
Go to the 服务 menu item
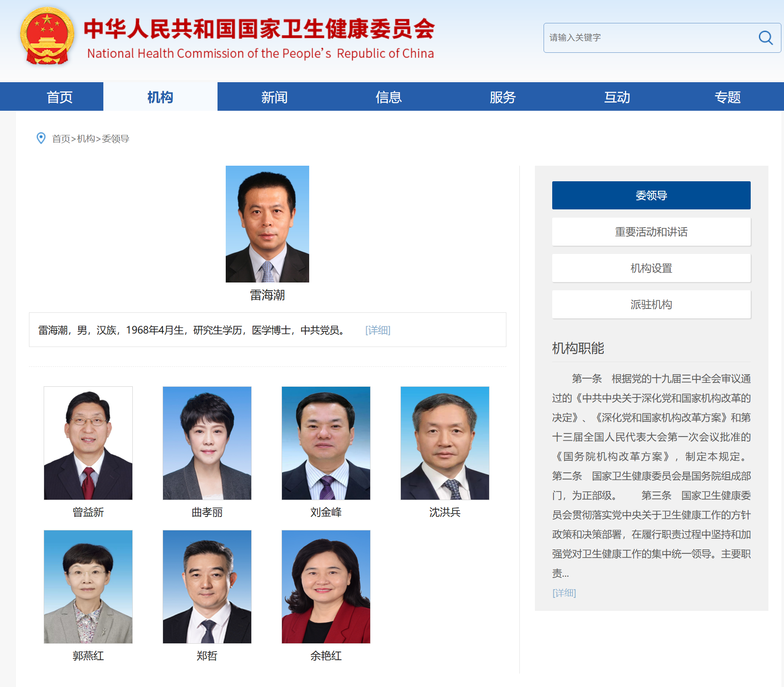click(502, 97)
